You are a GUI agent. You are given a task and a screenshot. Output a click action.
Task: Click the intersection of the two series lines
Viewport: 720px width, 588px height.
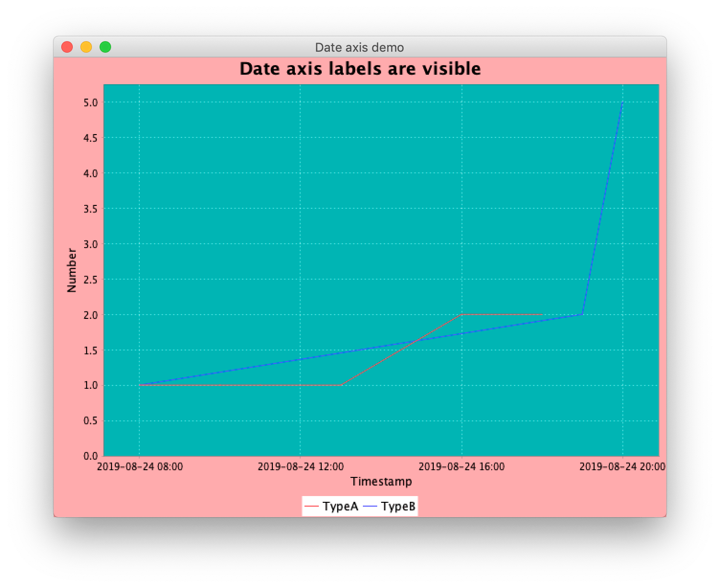click(417, 341)
